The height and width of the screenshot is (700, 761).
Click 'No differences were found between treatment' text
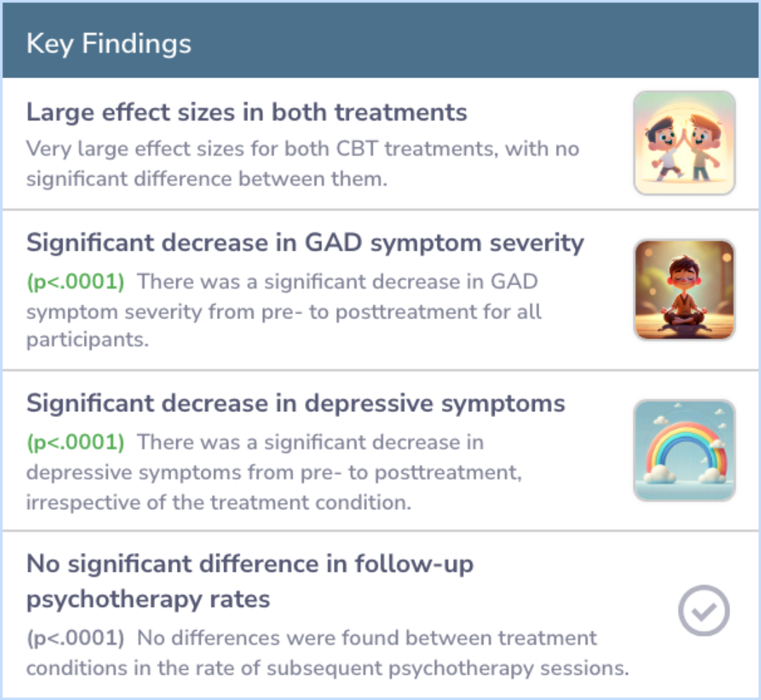coord(366,638)
